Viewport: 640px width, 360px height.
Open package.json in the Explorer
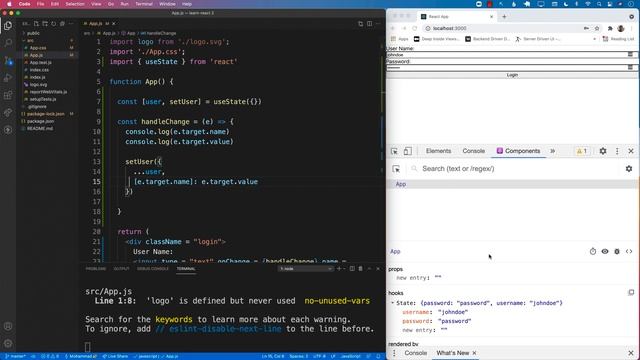coord(40,121)
